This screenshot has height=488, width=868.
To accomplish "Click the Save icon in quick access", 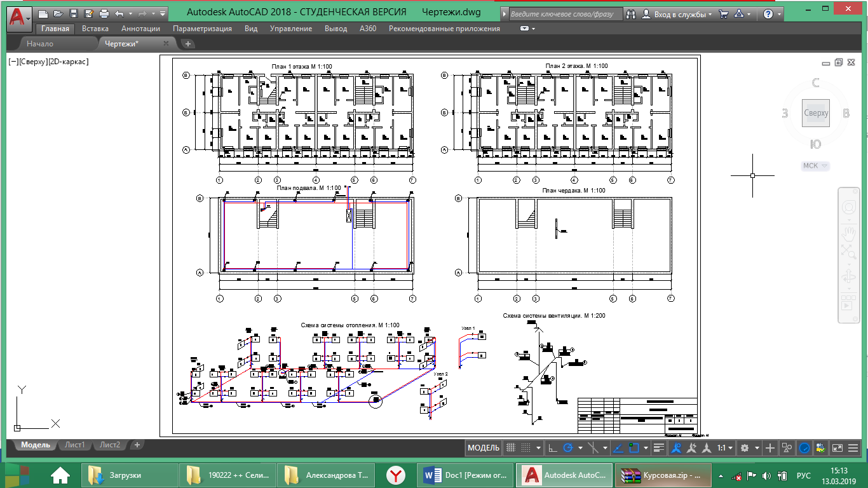I will pyautogui.click(x=74, y=13).
